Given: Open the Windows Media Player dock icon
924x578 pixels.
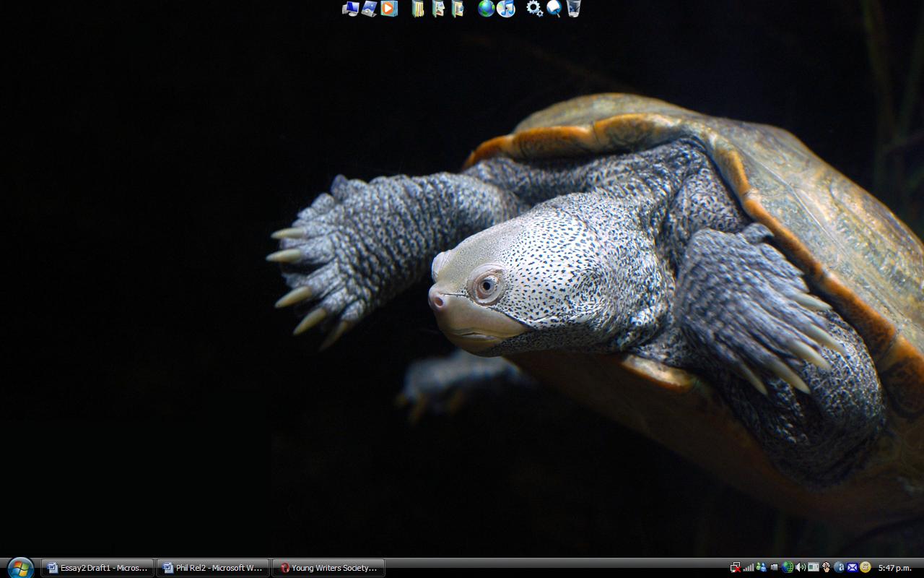Looking at the screenshot, I should (x=389, y=9).
